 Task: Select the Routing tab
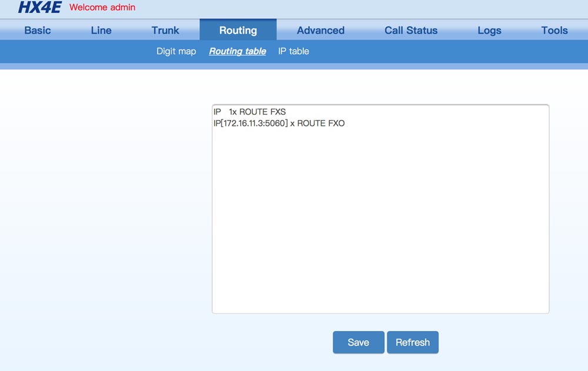click(238, 31)
